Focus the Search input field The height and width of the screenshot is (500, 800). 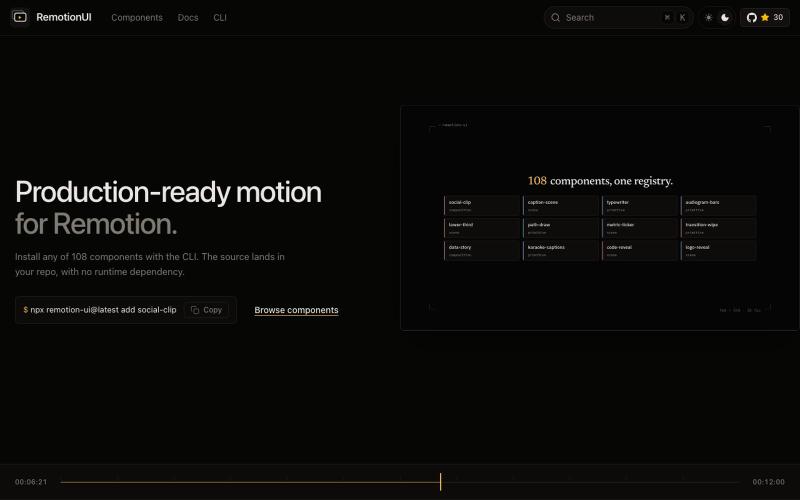pos(618,17)
